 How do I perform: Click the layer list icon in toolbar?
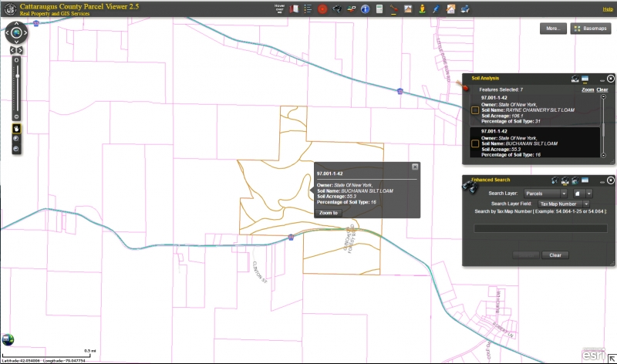tap(308, 9)
